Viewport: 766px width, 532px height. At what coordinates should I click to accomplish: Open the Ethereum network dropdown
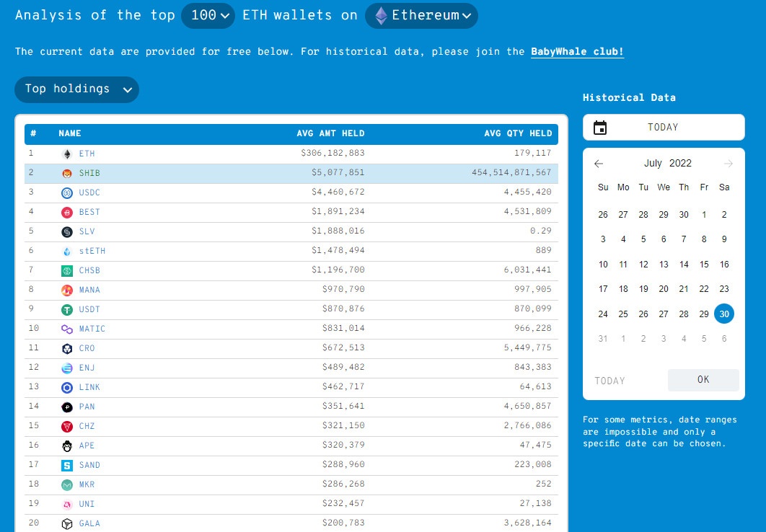pyautogui.click(x=421, y=15)
